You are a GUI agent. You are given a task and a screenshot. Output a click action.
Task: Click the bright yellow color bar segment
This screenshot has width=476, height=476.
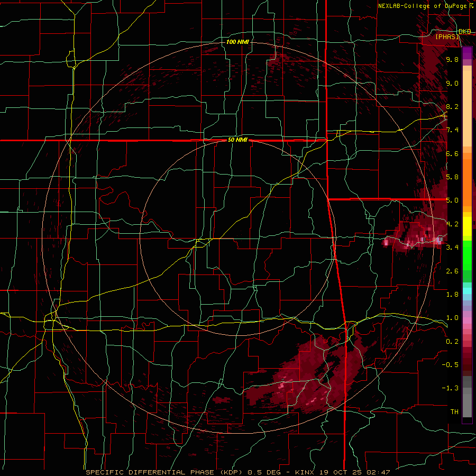pos(467,226)
